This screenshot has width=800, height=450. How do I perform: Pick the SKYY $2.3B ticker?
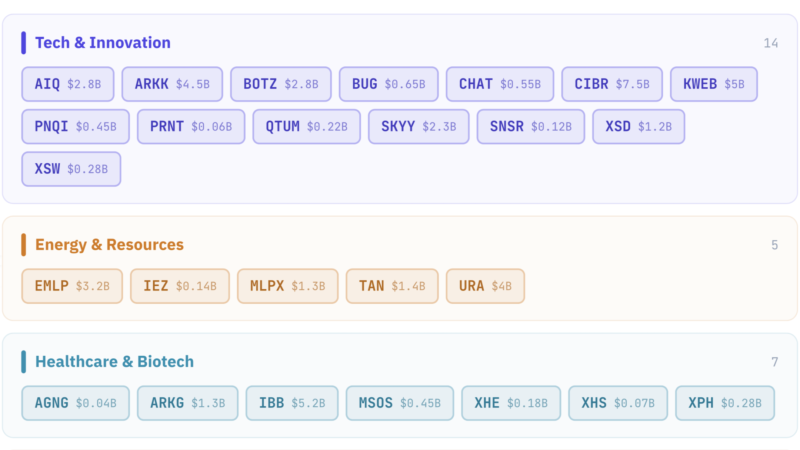[x=418, y=127]
